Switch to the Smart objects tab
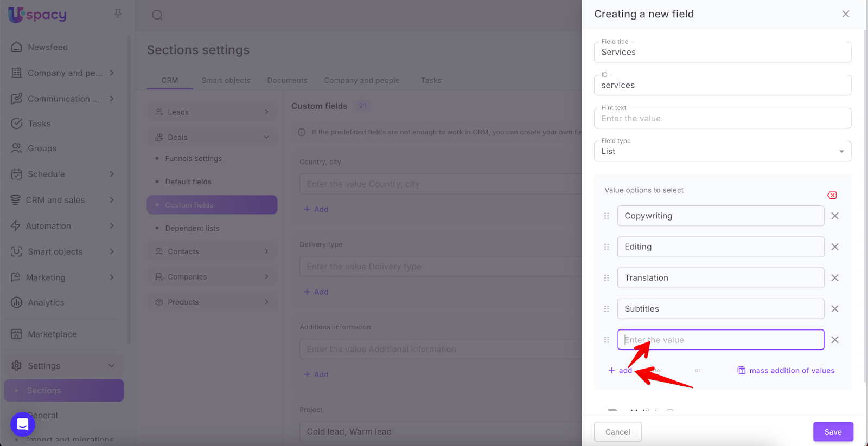Viewport: 868px width, 446px height. click(x=226, y=80)
